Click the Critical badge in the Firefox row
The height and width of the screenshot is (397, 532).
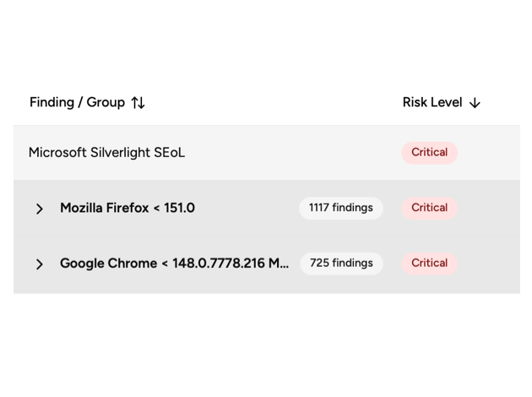click(430, 208)
